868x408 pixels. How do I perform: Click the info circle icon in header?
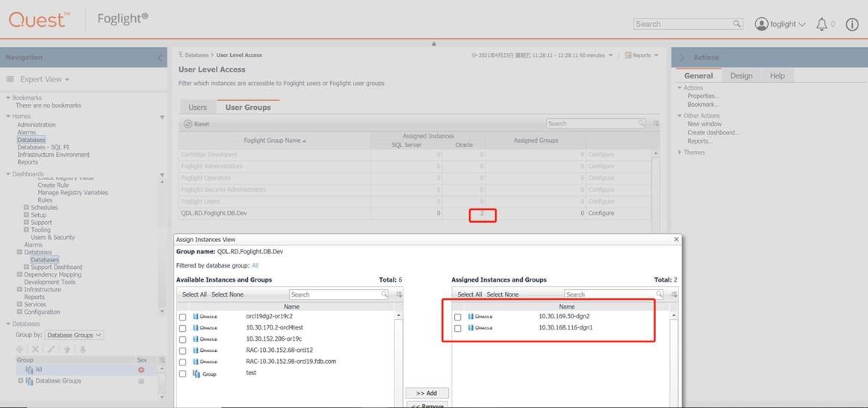click(x=852, y=25)
